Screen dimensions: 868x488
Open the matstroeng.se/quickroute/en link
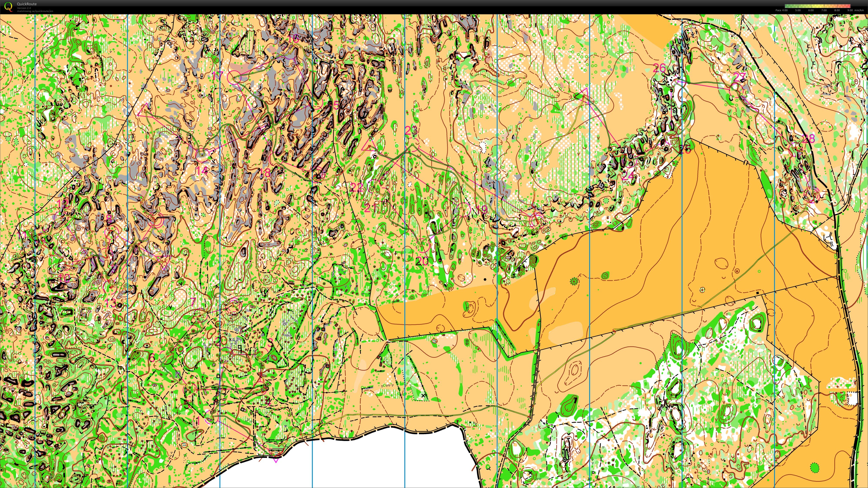pos(35,11)
